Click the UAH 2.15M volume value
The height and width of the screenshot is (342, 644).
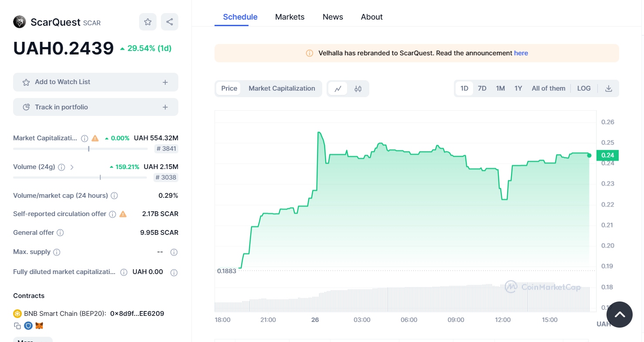tap(161, 167)
